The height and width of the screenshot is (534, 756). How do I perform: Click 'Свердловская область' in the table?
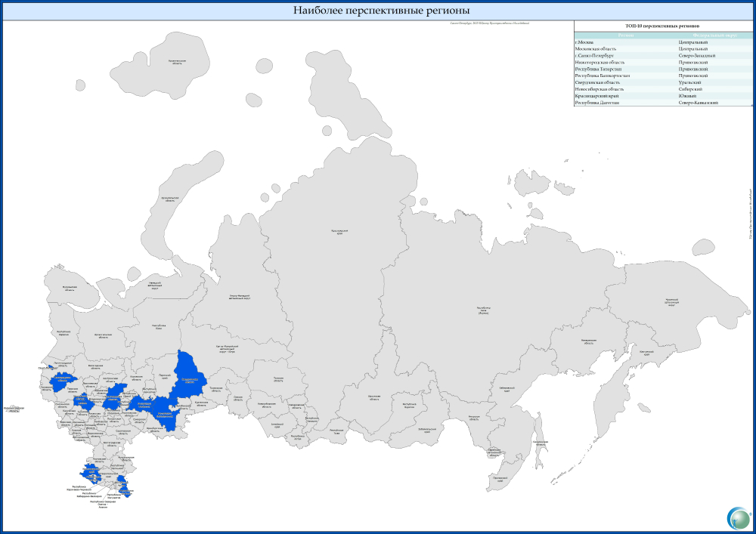597,83
